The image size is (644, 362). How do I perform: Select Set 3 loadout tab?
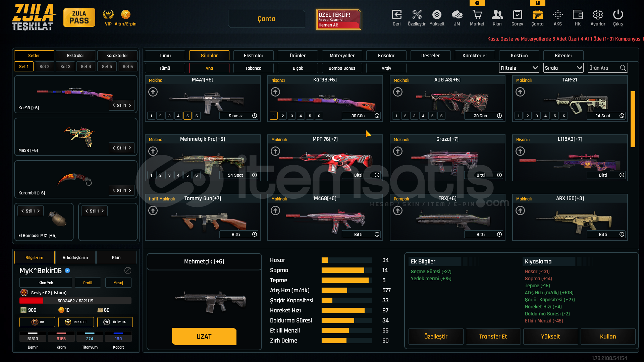click(x=65, y=66)
